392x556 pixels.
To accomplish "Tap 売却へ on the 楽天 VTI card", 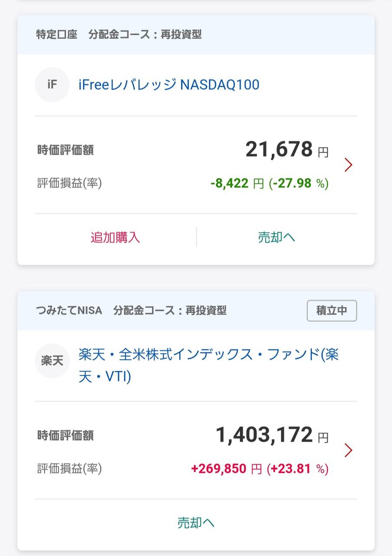I will click(x=196, y=523).
